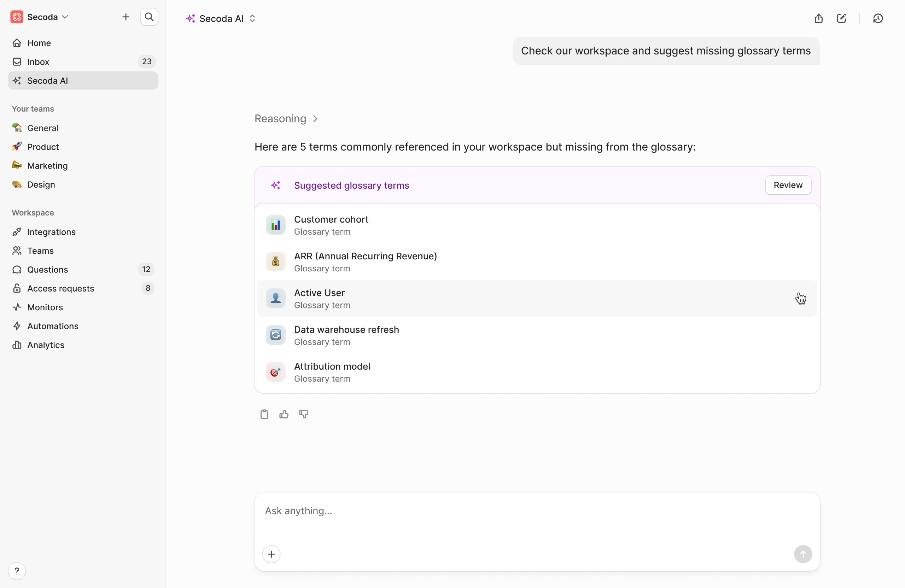
Task: Give the response a thumbs down
Action: (304, 414)
